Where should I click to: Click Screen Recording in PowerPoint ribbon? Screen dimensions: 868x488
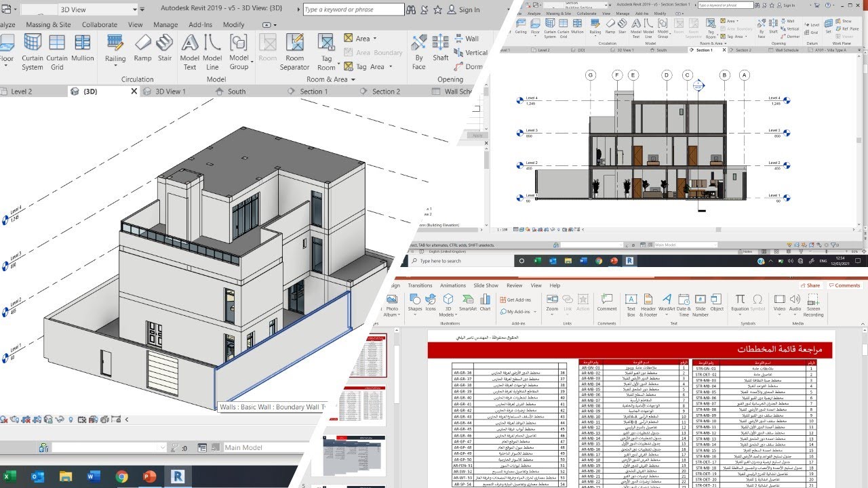813,304
